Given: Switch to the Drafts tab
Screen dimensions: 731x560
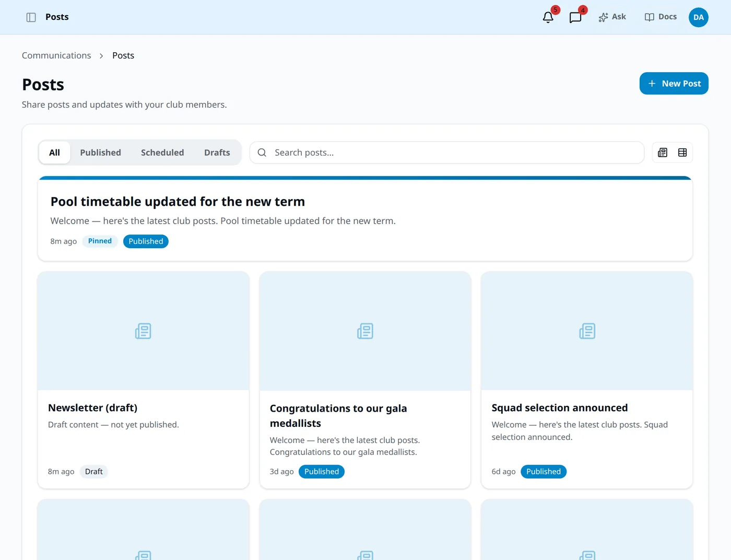Looking at the screenshot, I should 217,153.
